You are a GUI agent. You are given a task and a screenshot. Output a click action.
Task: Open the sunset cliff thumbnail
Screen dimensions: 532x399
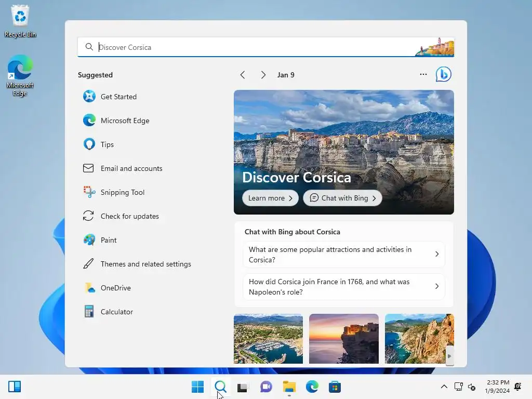point(344,339)
